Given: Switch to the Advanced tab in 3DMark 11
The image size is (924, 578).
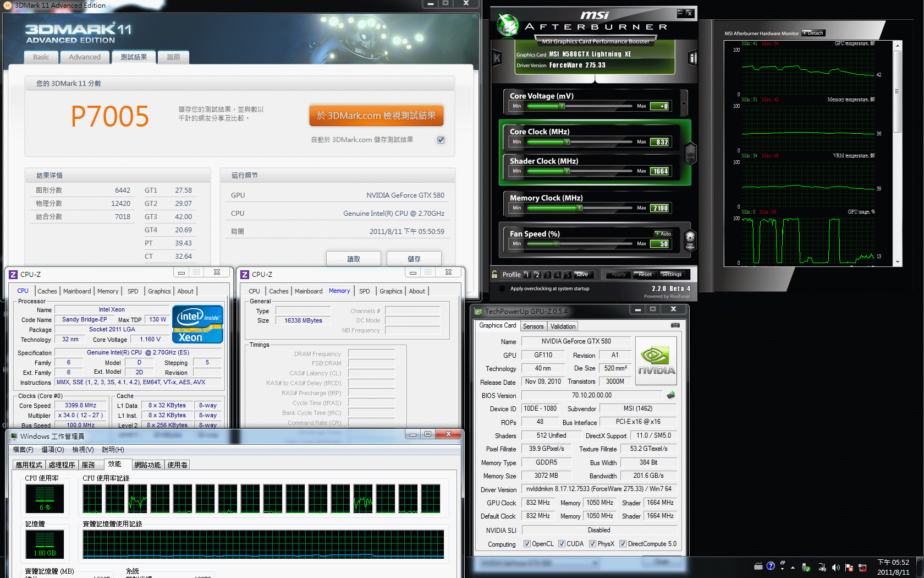Looking at the screenshot, I should click(x=85, y=57).
